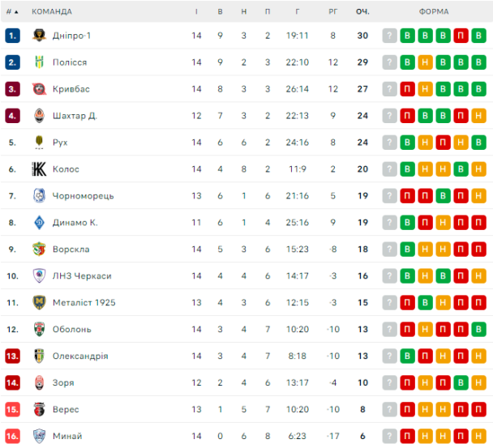The height and width of the screenshot is (448, 493).
Task: Open the ЛНЗ Черкаси team link
Action: [x=82, y=275]
